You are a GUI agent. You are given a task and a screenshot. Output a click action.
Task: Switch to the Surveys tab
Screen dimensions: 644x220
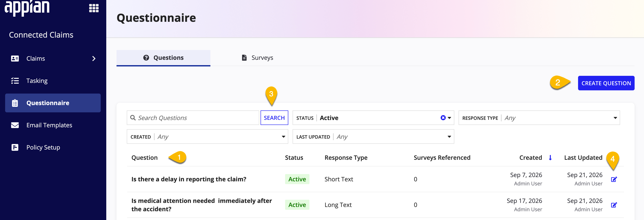tap(257, 58)
